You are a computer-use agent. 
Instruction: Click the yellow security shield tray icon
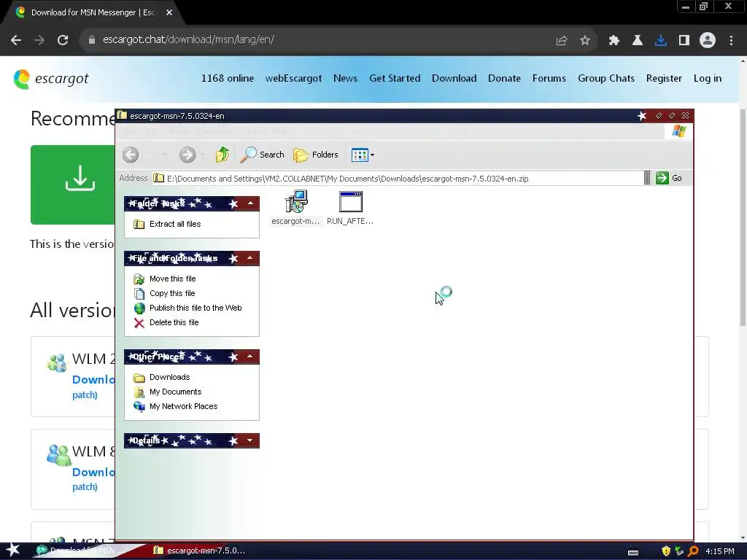click(x=666, y=551)
